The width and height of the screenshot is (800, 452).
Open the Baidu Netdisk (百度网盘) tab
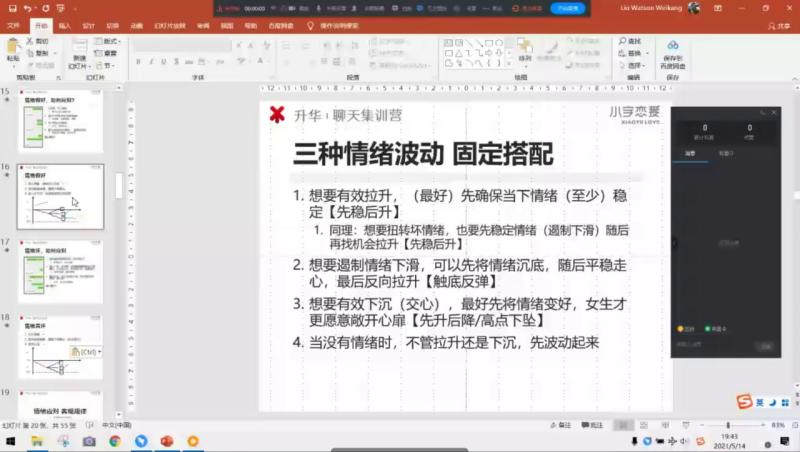click(x=281, y=26)
